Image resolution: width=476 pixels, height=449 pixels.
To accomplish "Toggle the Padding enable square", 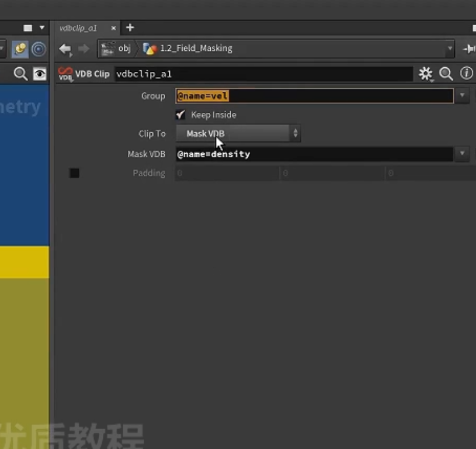I will [x=74, y=173].
